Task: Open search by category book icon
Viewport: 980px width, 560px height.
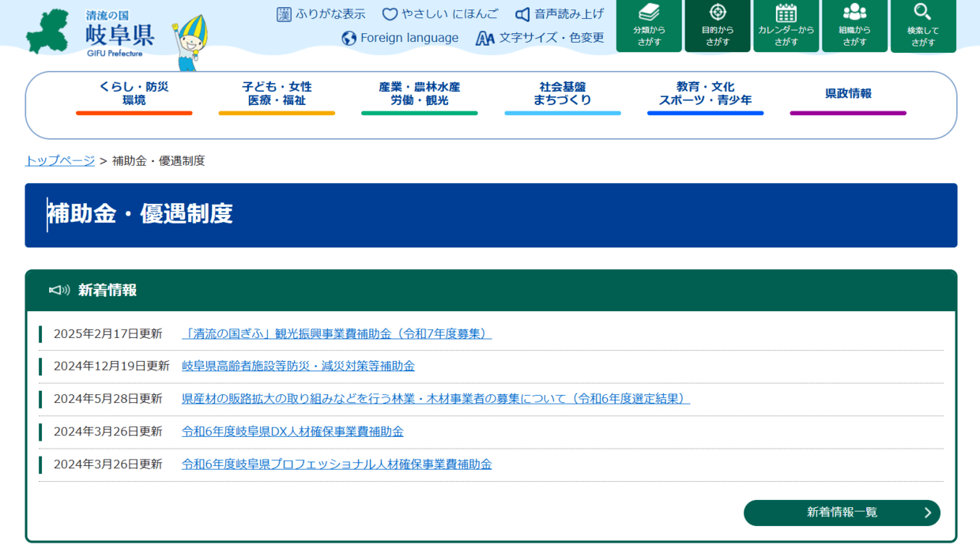Action: [649, 26]
